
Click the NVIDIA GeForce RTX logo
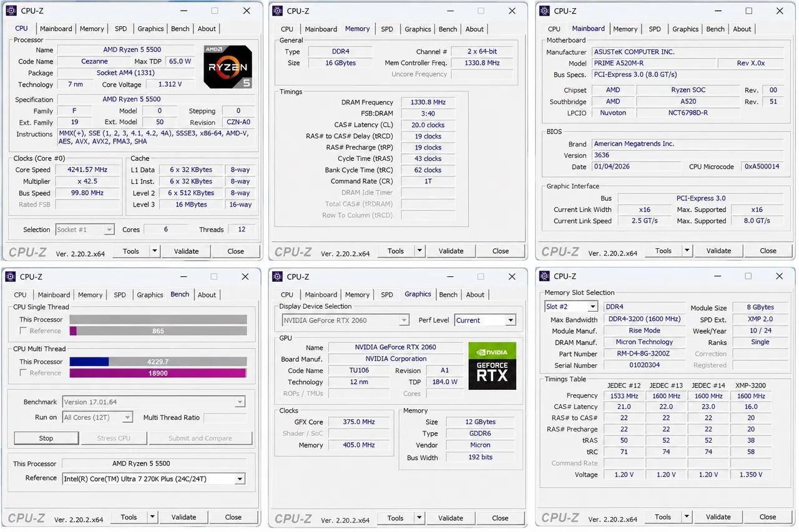pyautogui.click(x=493, y=365)
